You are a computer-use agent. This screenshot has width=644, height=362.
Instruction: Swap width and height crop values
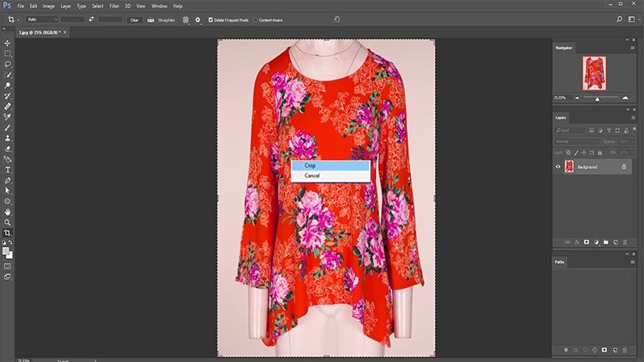coord(91,19)
